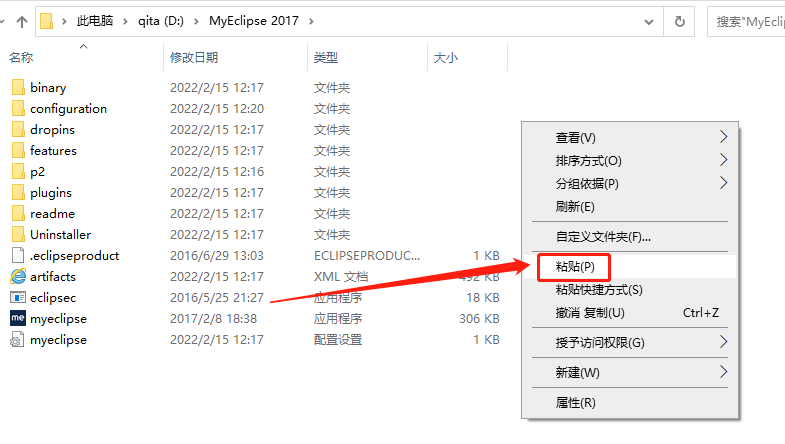The image size is (785, 444).
Task: Sort by 类型 column header
Action: tap(326, 58)
